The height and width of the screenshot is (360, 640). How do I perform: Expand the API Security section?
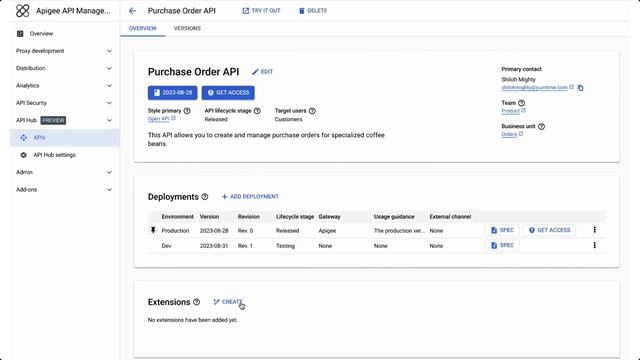tap(64, 103)
